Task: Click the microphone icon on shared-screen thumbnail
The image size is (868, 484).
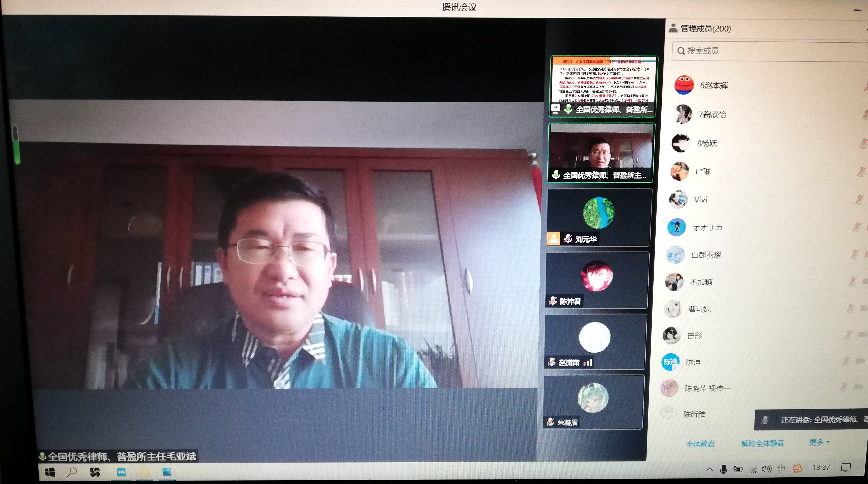Action: click(568, 109)
